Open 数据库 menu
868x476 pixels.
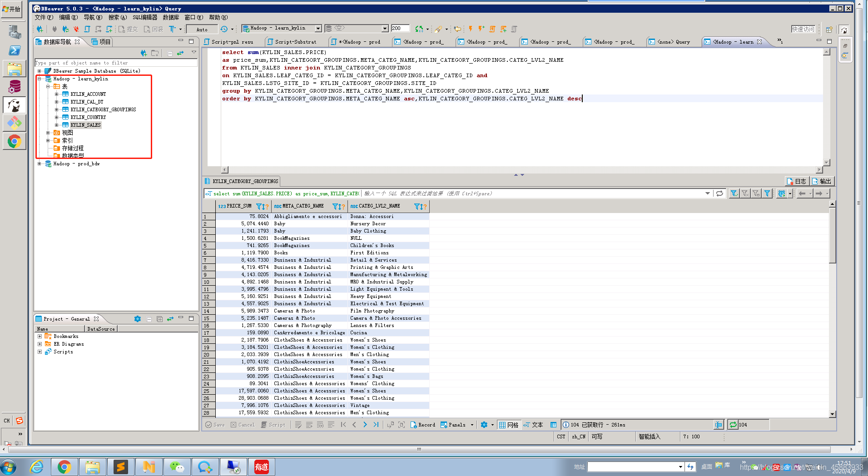(171, 17)
